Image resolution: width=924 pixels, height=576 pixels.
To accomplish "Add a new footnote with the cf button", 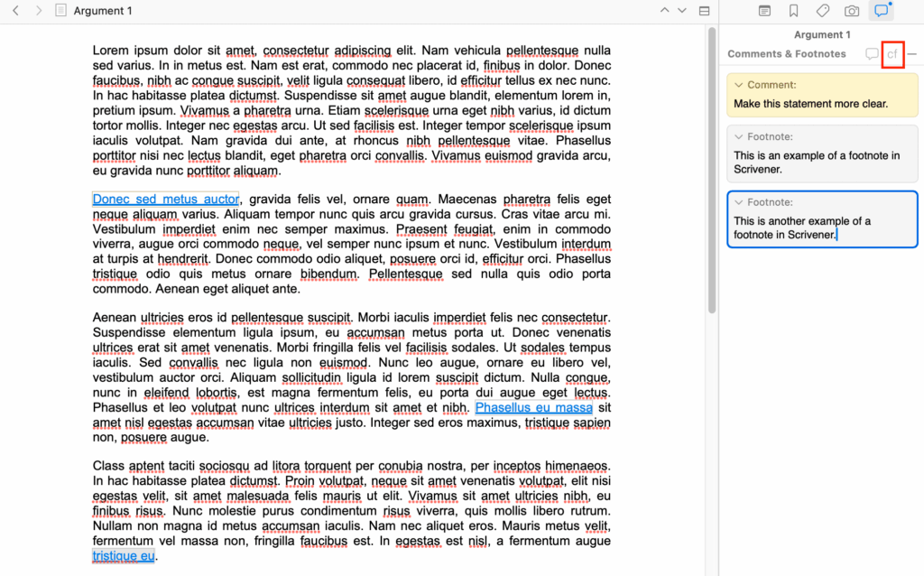I will pyautogui.click(x=892, y=54).
